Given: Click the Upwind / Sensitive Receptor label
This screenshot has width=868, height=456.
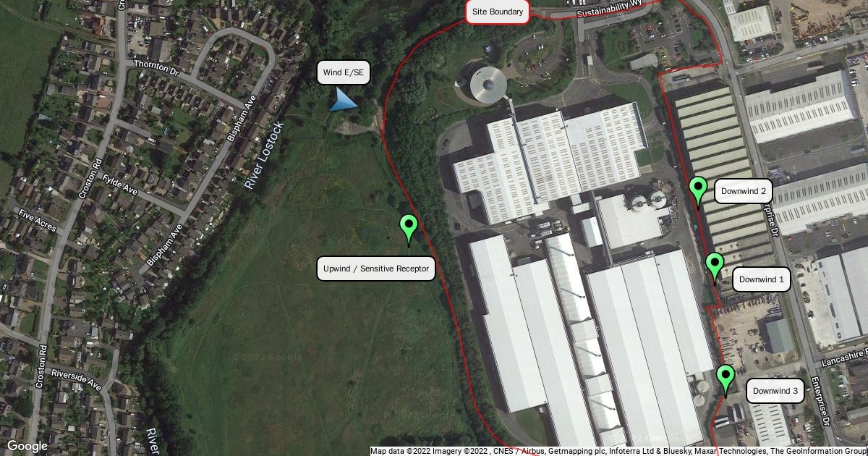Looking at the screenshot, I should tap(376, 269).
